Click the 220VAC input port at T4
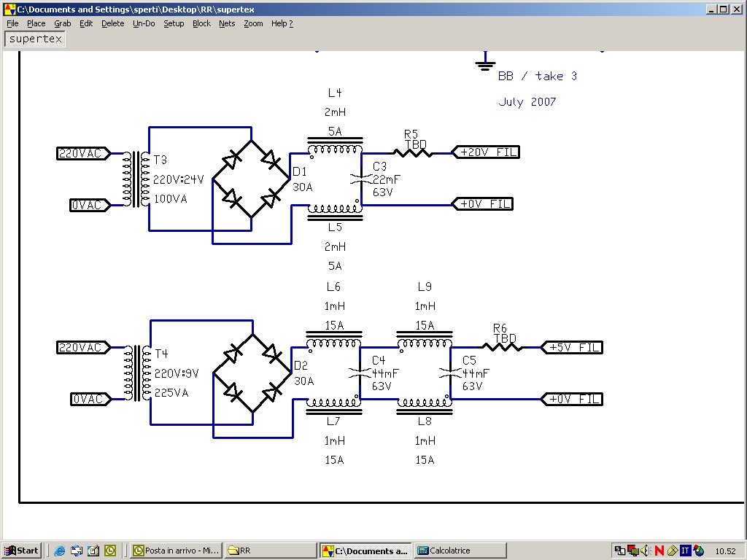747x560 pixels. (83, 348)
